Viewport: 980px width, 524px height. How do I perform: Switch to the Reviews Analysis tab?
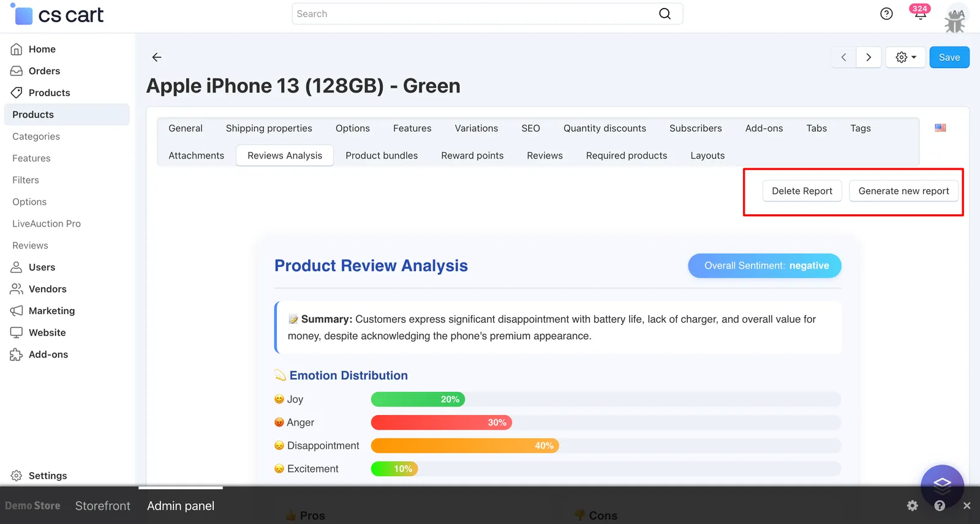pos(285,155)
